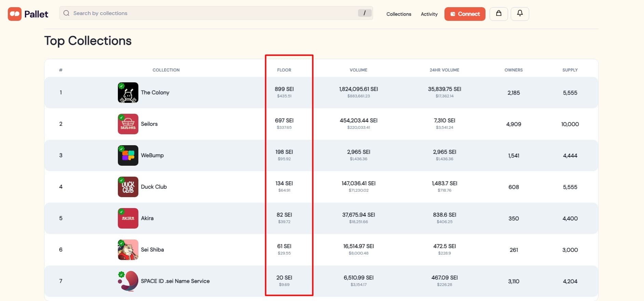Click the 4,909 owners value

click(513, 124)
